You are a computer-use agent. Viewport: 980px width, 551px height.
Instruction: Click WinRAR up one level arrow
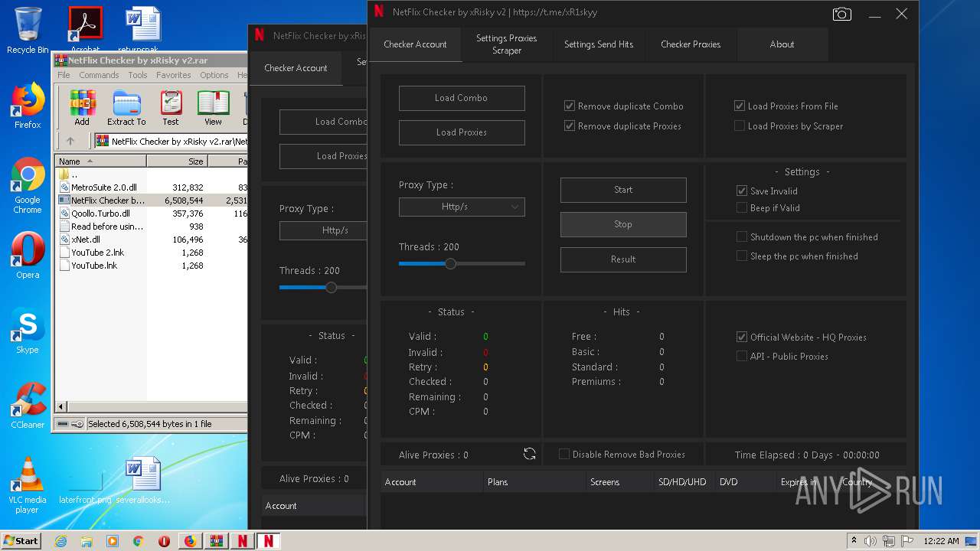70,141
